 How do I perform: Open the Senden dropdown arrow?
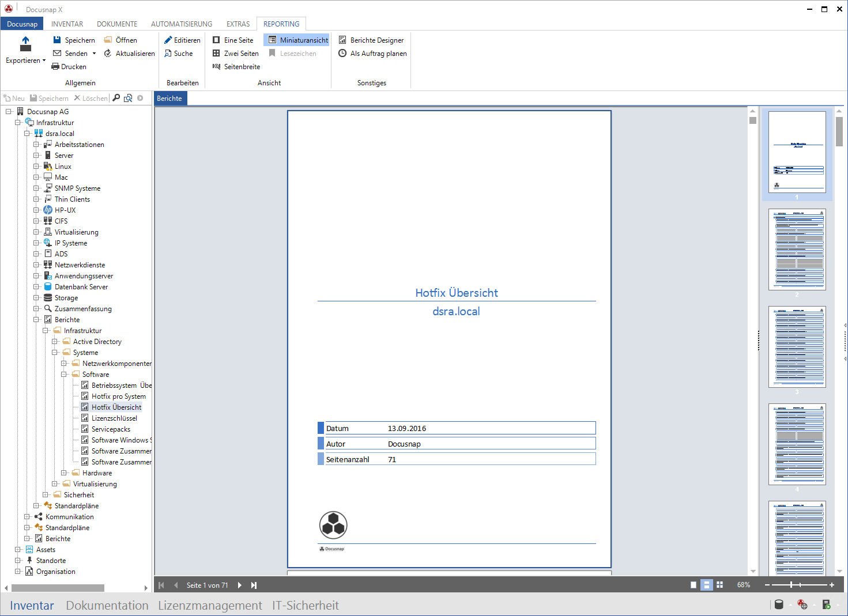click(x=94, y=54)
